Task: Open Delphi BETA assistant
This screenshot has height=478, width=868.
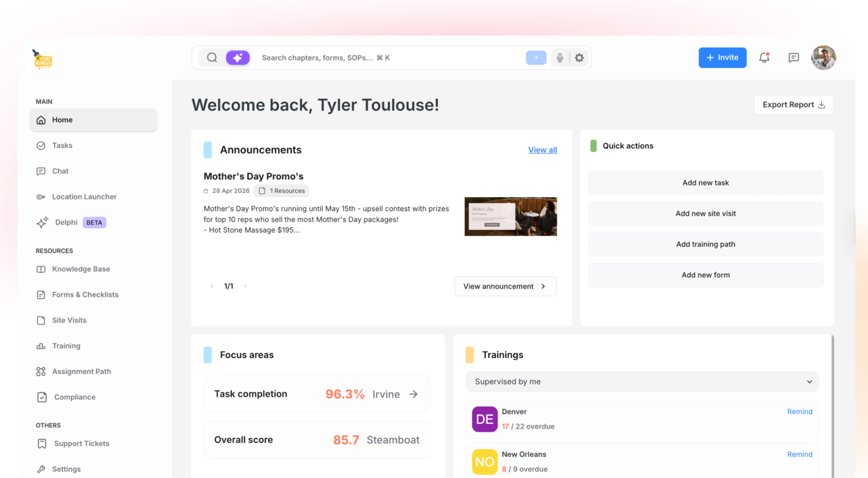Action: pyautogui.click(x=94, y=222)
